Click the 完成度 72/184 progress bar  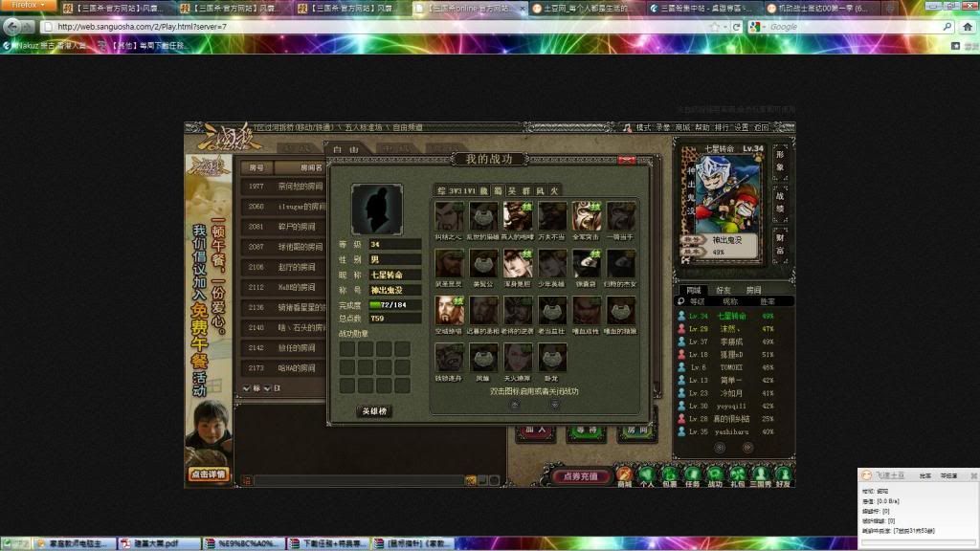point(394,305)
